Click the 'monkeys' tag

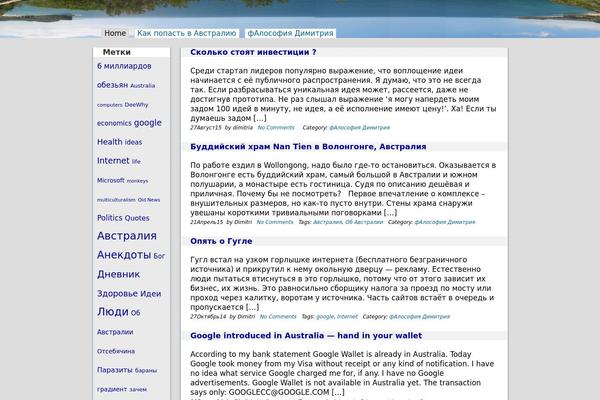(137, 181)
